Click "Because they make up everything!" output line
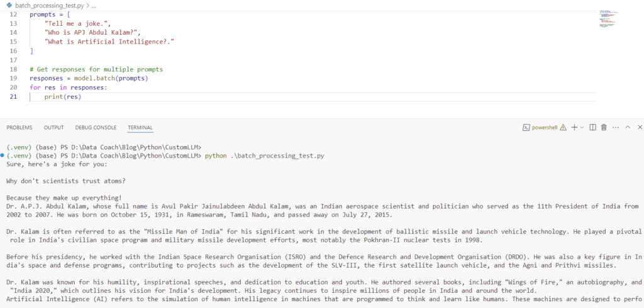 pos(64,197)
